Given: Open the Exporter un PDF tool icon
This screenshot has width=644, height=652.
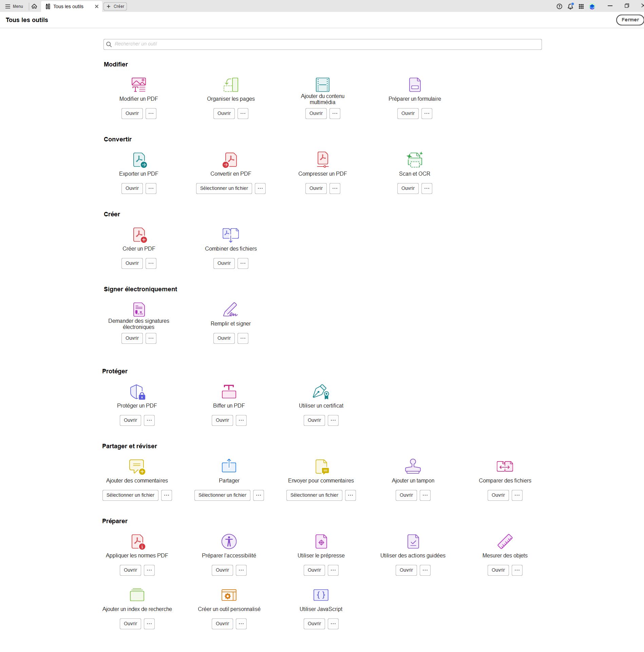Looking at the screenshot, I should click(x=138, y=160).
